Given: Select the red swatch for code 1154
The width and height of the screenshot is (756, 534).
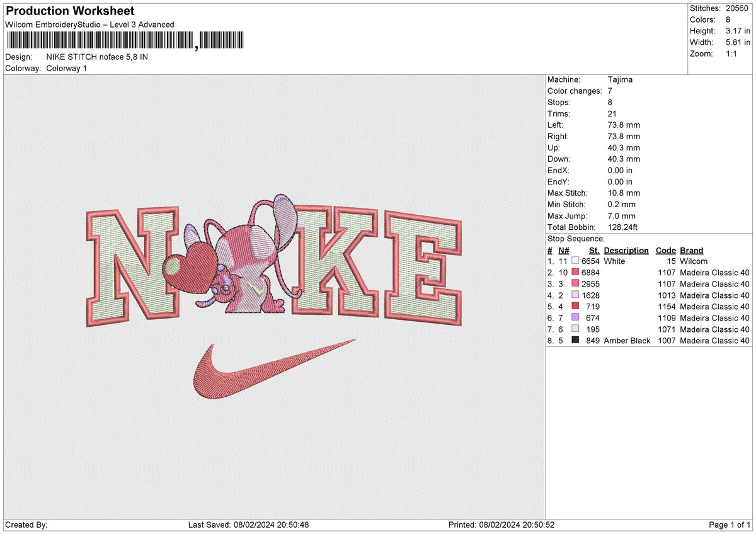Looking at the screenshot, I should [575, 306].
